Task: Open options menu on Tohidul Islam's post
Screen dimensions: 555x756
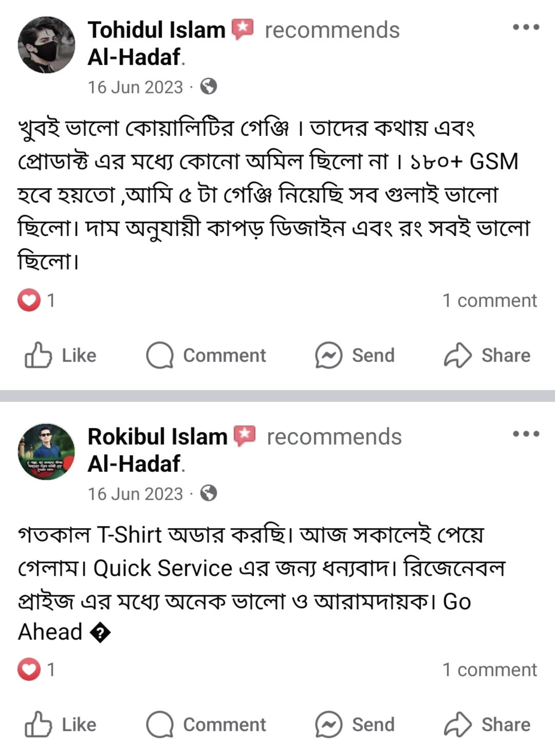Action: tap(526, 27)
